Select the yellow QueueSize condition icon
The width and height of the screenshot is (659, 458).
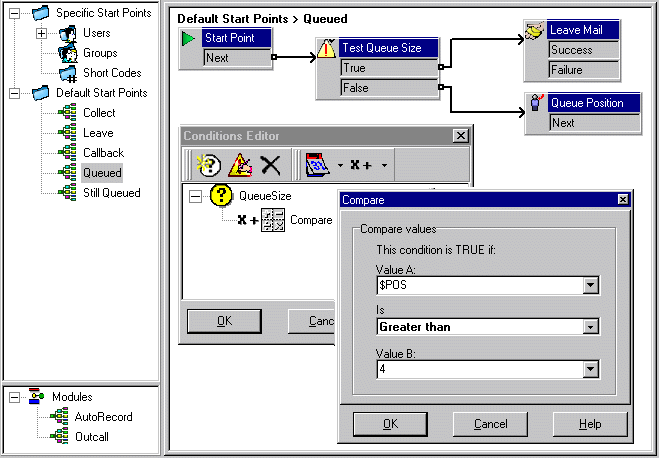[x=221, y=196]
